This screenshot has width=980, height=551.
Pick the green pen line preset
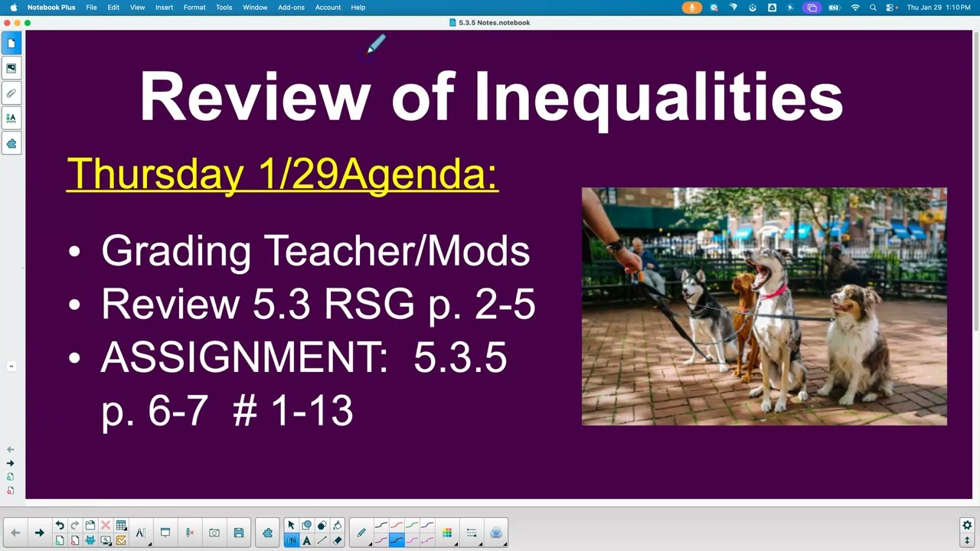412,525
